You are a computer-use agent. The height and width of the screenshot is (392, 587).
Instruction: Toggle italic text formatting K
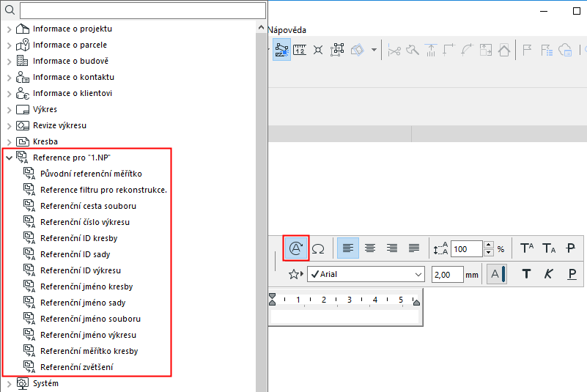pos(548,274)
